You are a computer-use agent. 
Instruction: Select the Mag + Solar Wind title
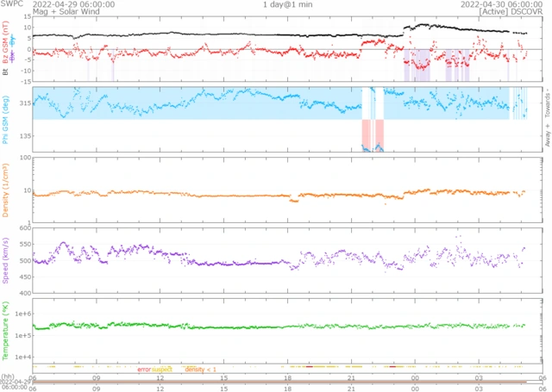click(67, 12)
